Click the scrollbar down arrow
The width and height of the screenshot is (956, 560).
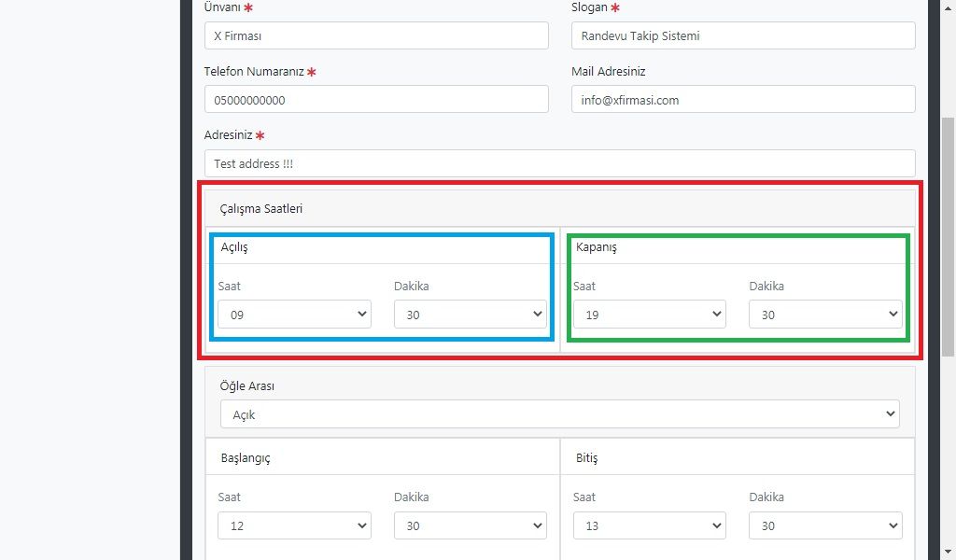(x=948, y=553)
